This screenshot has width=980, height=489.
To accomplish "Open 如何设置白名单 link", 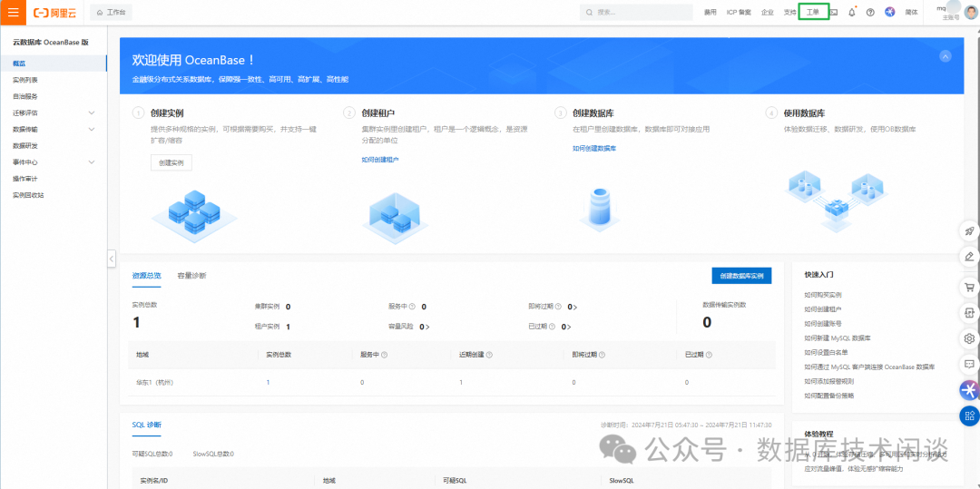I will tap(827, 352).
